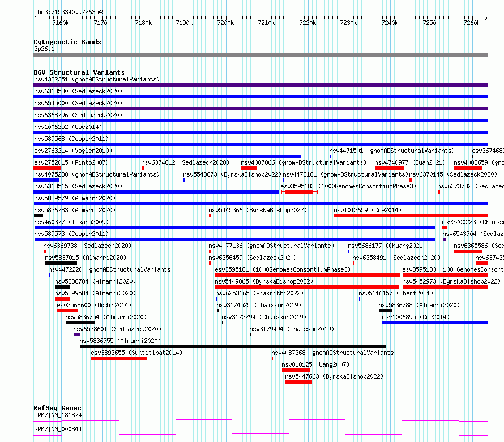Open the nsv5447663 ByrskaBishop2022 red bar
This screenshot has height=442, width=504.
tap(298, 382)
